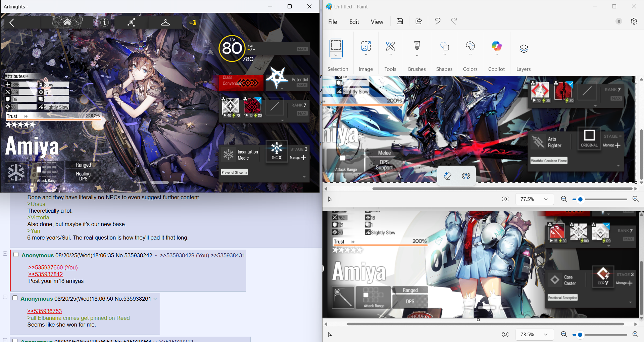Expand the Selection tool options arrow

coord(336,55)
